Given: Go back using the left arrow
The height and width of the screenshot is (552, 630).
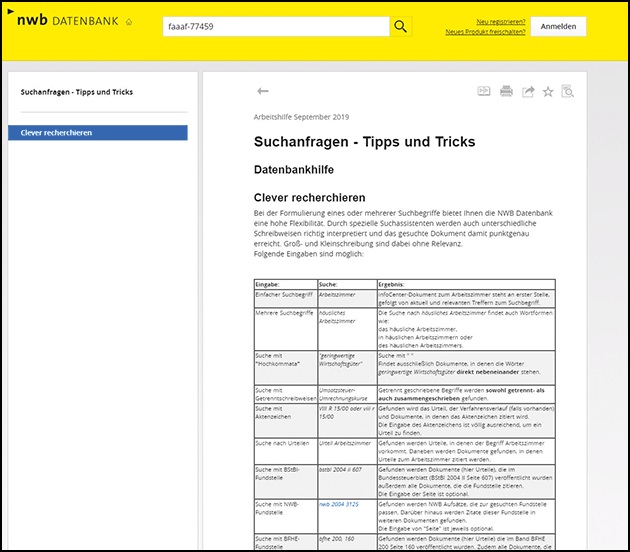Looking at the screenshot, I should (x=263, y=91).
